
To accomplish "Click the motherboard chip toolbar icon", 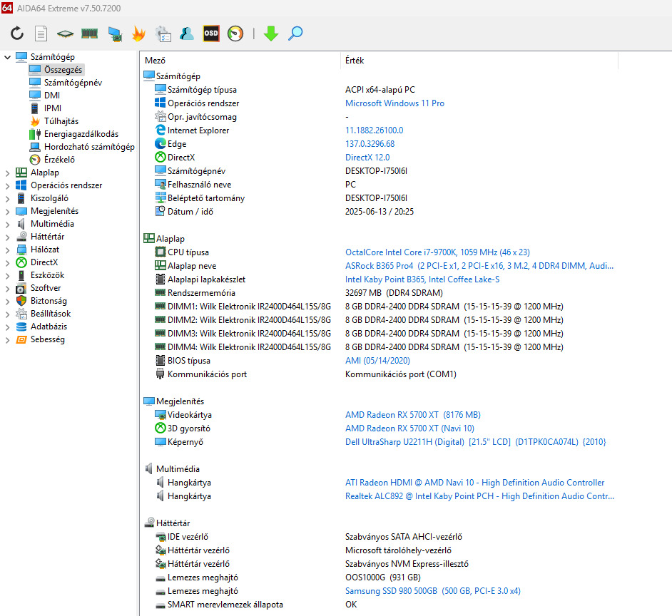I will click(65, 34).
